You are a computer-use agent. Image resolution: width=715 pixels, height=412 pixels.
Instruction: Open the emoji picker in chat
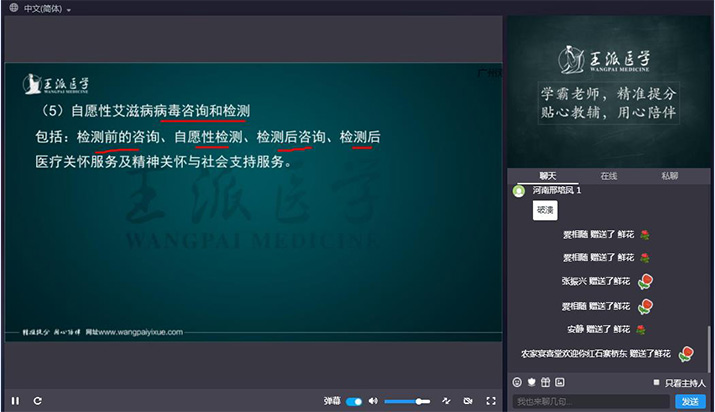click(517, 382)
